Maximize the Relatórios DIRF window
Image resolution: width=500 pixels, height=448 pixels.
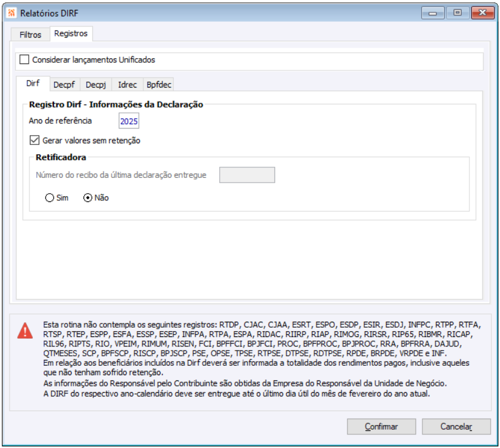pyautogui.click(x=458, y=13)
